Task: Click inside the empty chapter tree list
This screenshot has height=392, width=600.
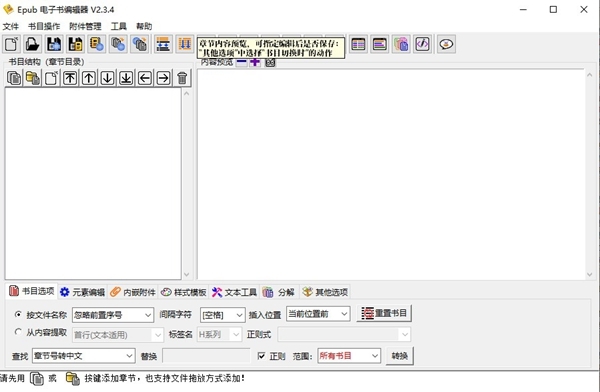Action: pos(93,184)
